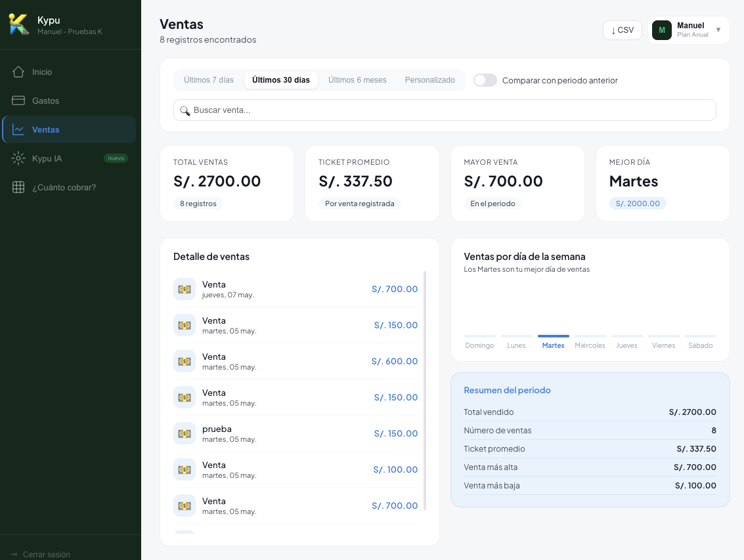Image resolution: width=744 pixels, height=560 pixels.
Task: Click Los Martes son tu mejor día text
Action: (x=527, y=269)
